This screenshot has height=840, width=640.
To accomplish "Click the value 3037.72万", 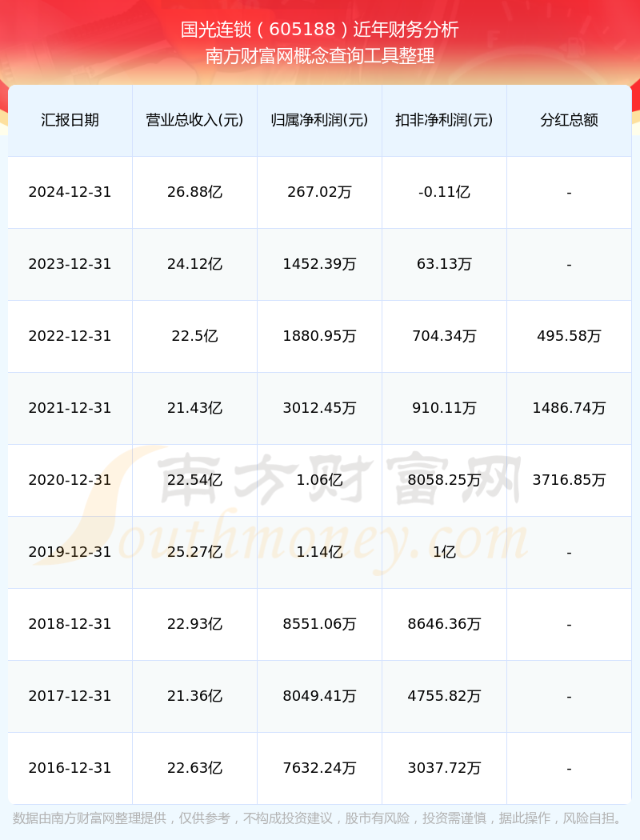I will click(x=445, y=768).
